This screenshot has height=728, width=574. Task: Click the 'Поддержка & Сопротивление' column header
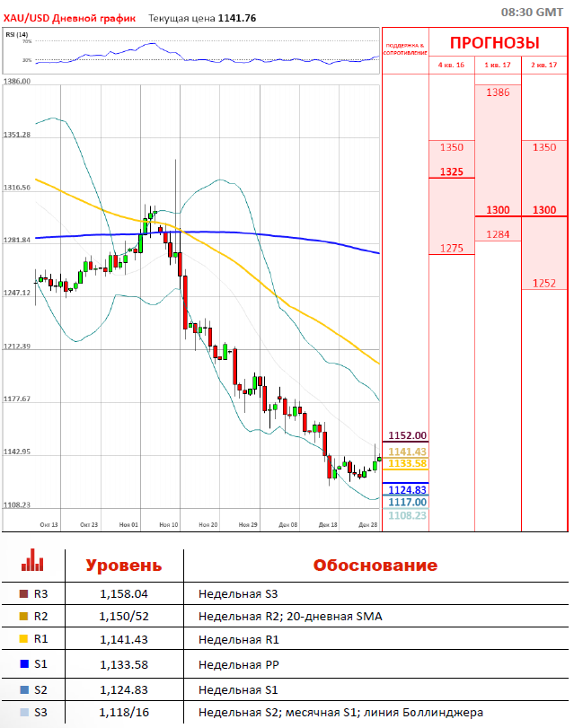(405, 49)
